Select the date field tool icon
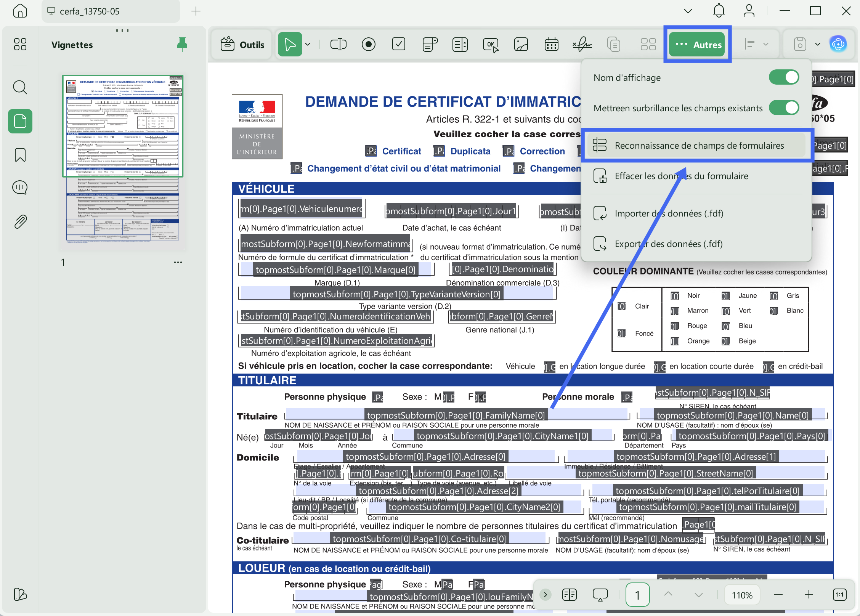Screen dimensions: 860x616 tap(551, 45)
